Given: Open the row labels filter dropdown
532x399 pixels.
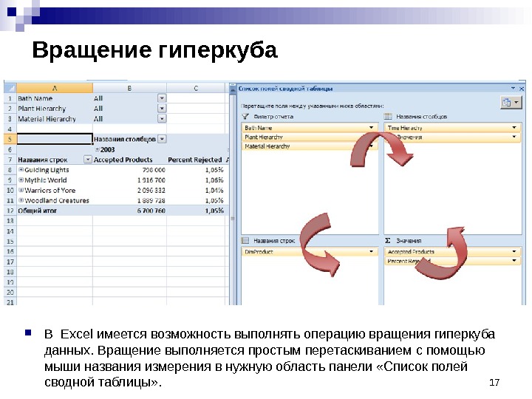Looking at the screenshot, I should (87, 159).
